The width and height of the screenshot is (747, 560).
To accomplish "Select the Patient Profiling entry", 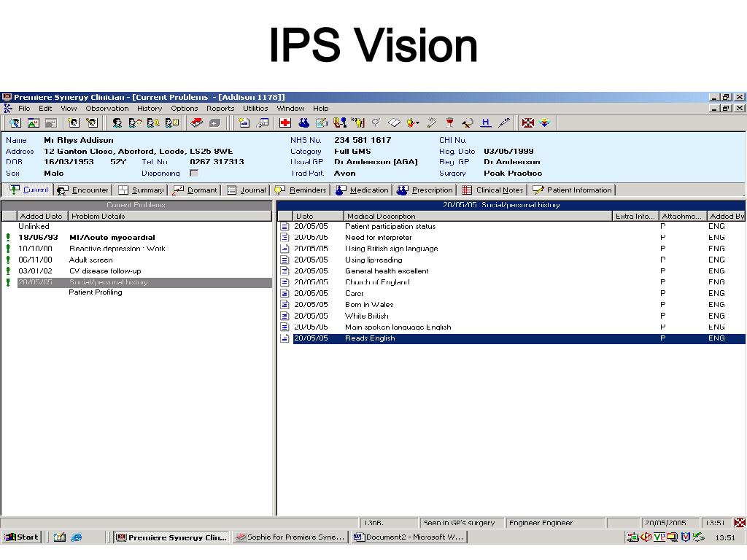I will click(x=96, y=292).
